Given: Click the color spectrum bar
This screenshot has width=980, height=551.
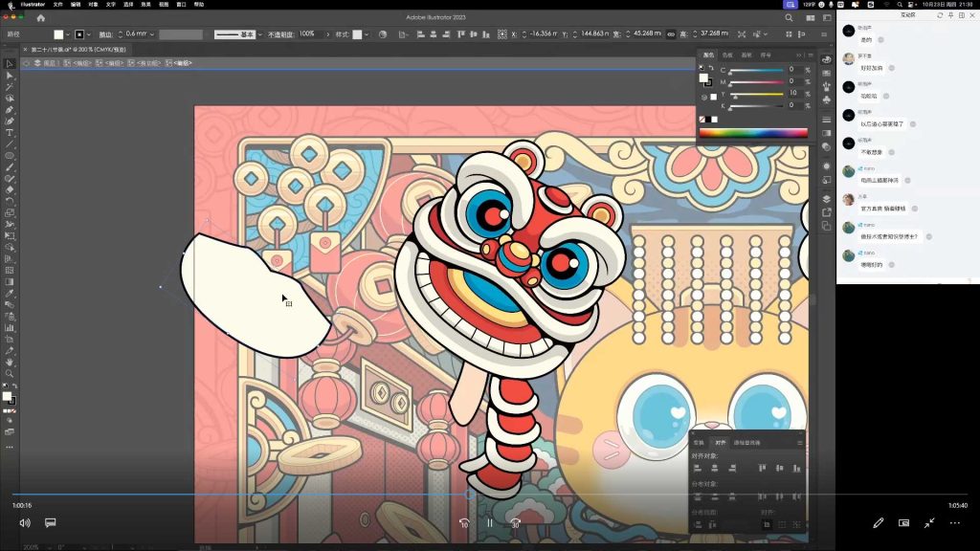Looking at the screenshot, I should pos(753,132).
